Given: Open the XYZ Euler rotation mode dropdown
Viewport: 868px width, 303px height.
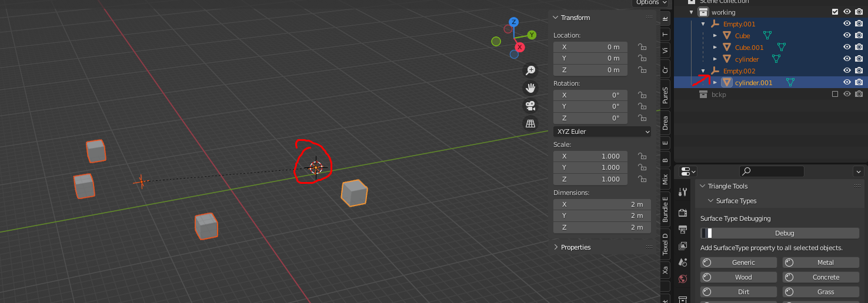Looking at the screenshot, I should point(603,132).
